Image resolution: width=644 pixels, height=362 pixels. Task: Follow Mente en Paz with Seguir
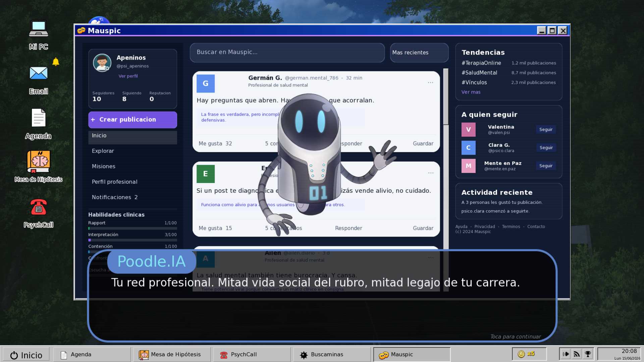(x=546, y=166)
